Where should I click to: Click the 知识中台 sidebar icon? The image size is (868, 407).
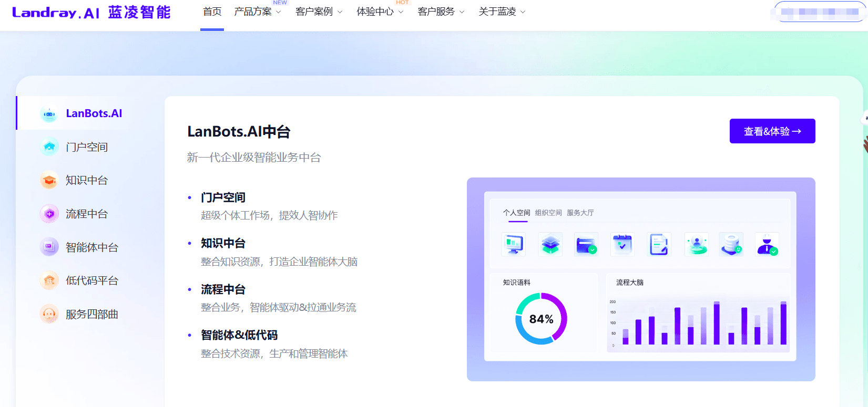pyautogui.click(x=49, y=180)
